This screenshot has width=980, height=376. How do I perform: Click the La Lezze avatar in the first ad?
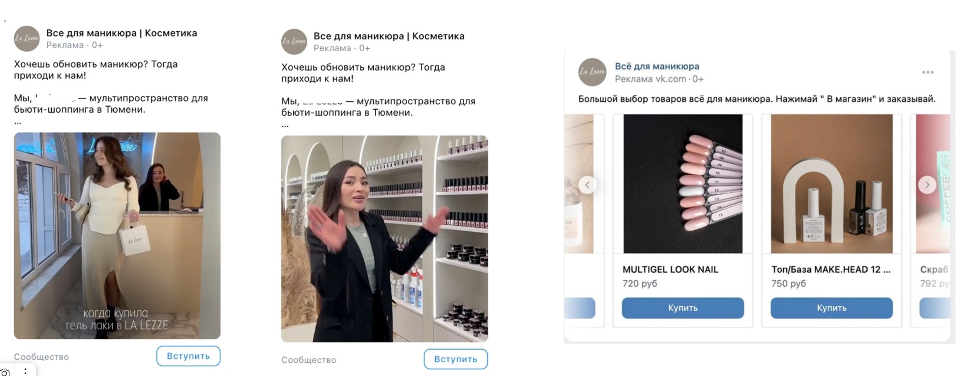click(x=26, y=39)
